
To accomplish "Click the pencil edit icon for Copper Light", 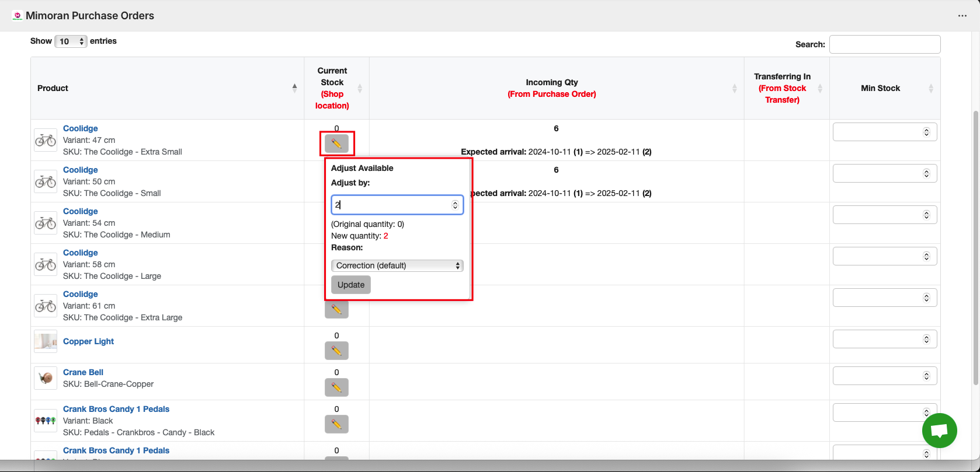I will click(x=336, y=351).
